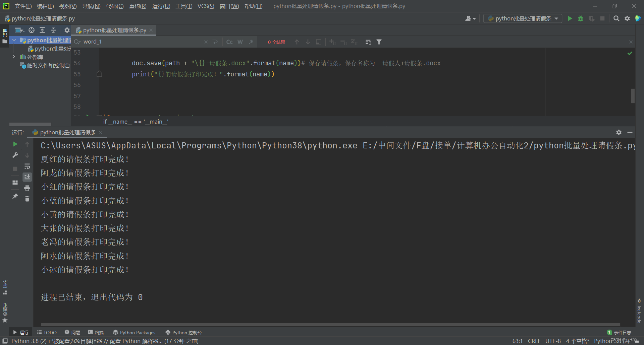
Task: Open the 代码(C) menu
Action: point(115,6)
